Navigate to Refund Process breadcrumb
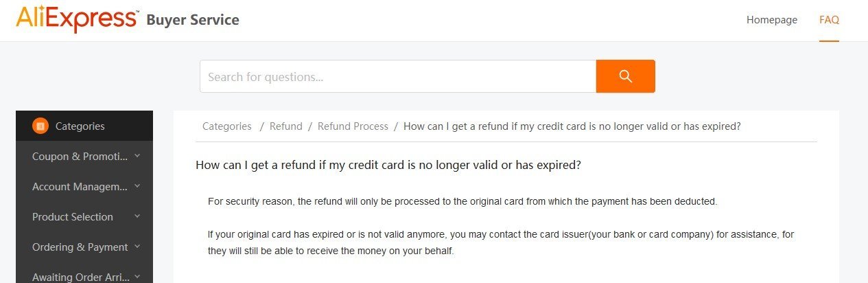The width and height of the screenshot is (868, 283). (x=353, y=126)
